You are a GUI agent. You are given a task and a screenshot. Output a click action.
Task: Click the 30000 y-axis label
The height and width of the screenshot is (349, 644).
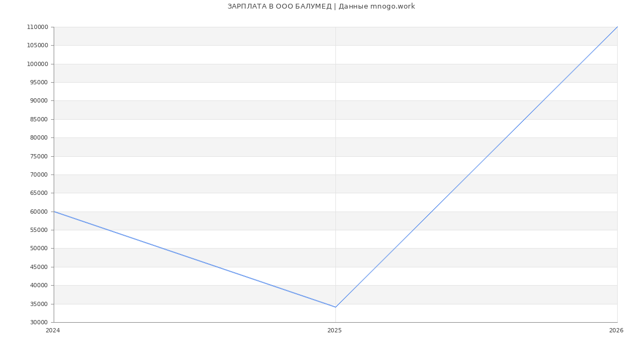point(39,322)
